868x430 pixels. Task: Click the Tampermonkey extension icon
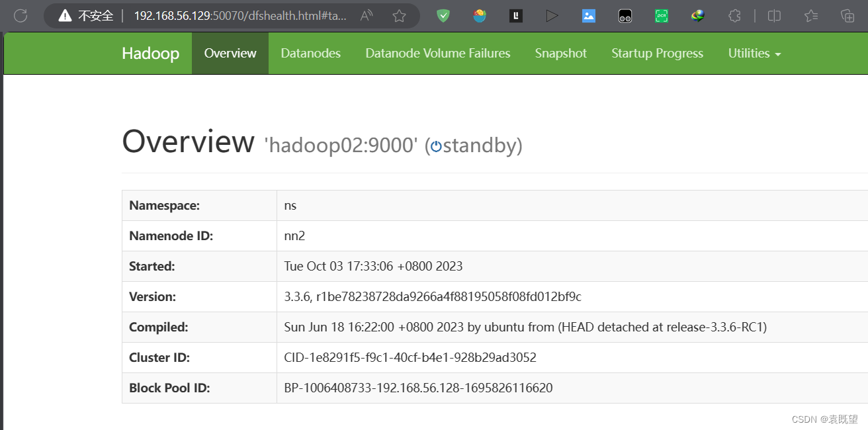tap(625, 16)
